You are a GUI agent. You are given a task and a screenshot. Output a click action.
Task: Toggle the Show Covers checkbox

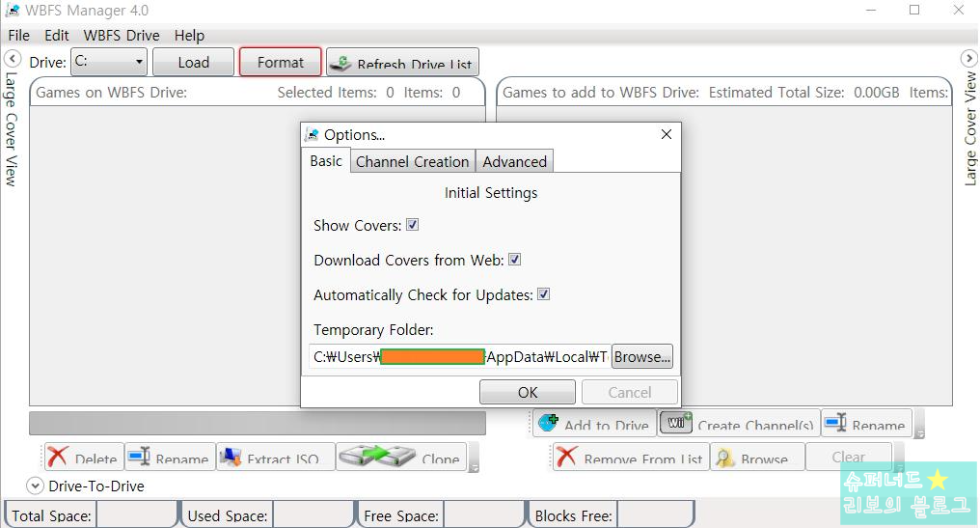tap(413, 225)
